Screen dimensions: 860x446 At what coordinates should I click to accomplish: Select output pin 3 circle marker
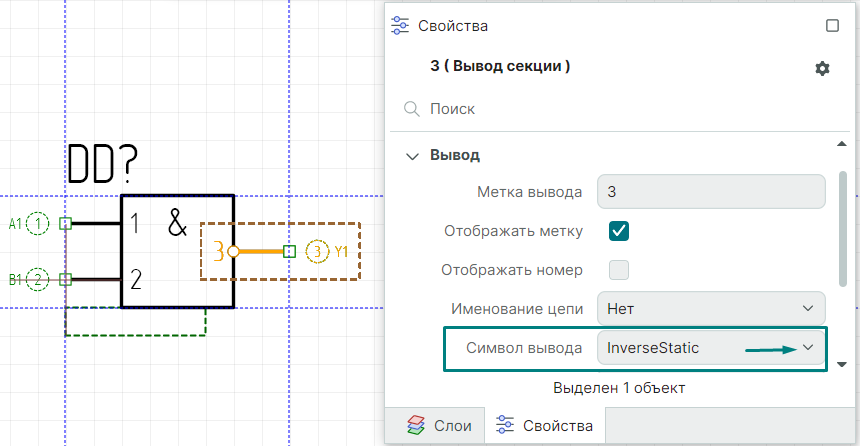(x=317, y=251)
